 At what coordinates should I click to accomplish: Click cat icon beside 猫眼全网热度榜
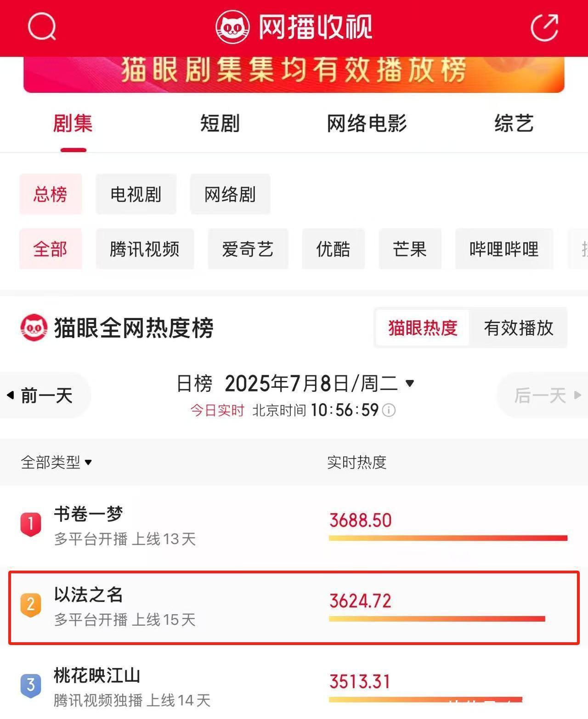click(x=34, y=328)
